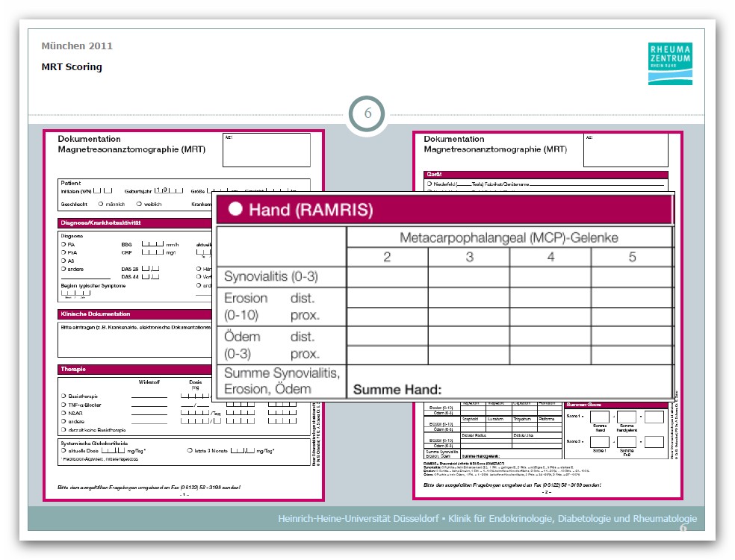This screenshot has width=735, height=560.
Task: Click the Synovialitis cell for MCP 5
Action: [633, 277]
